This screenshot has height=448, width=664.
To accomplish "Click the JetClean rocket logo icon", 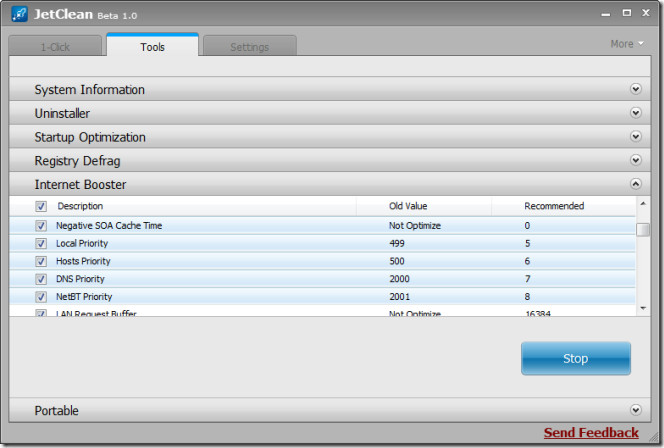I will (x=19, y=14).
